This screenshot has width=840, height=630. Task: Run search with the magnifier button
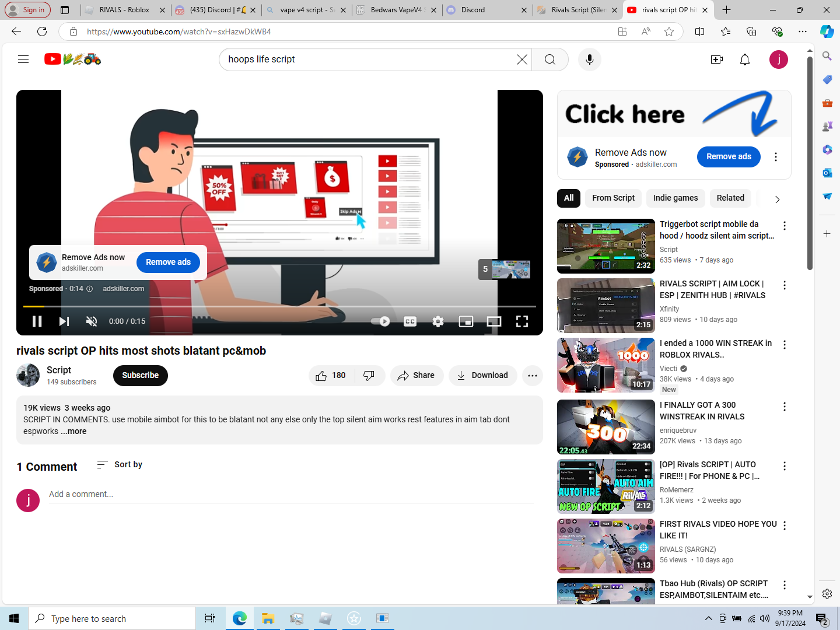pos(550,60)
